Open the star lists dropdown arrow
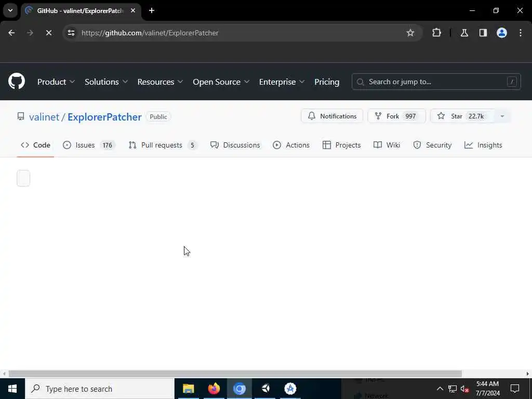The height and width of the screenshot is (399, 532). (502, 116)
